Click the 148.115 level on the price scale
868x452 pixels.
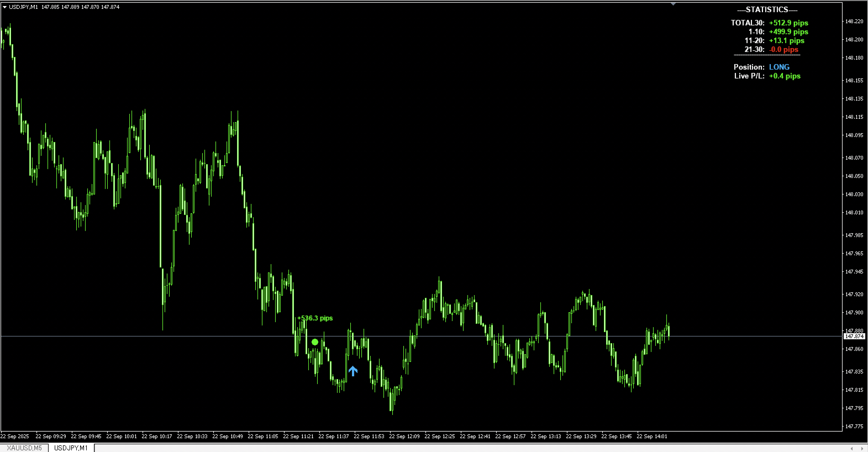854,117
